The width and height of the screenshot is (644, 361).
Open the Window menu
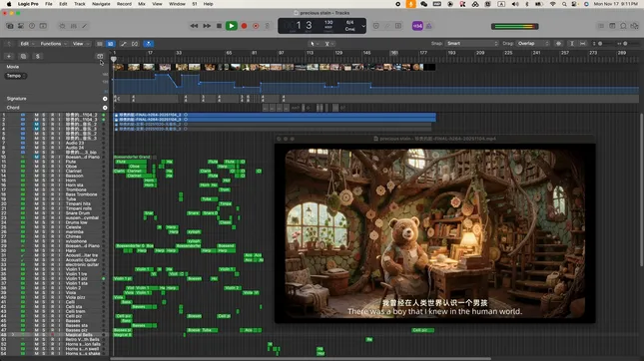177,4
